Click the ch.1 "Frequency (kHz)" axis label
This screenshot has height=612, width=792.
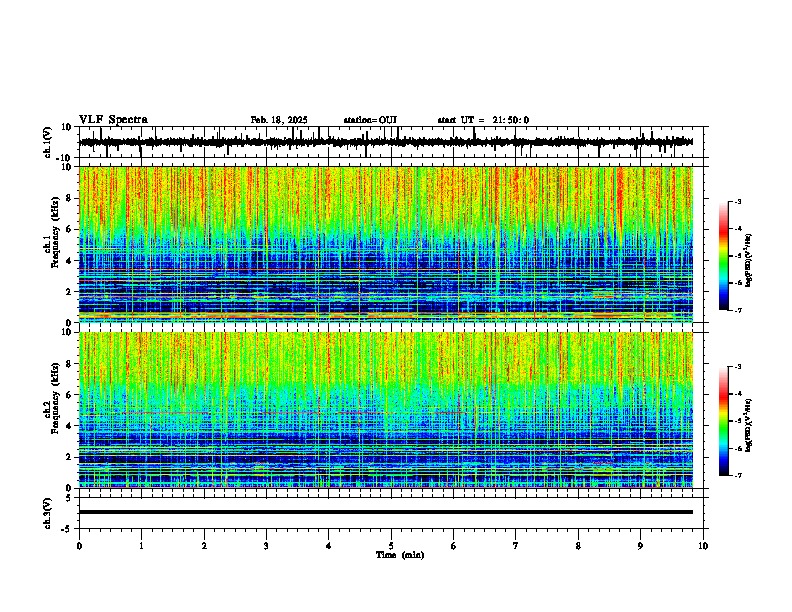point(55,232)
